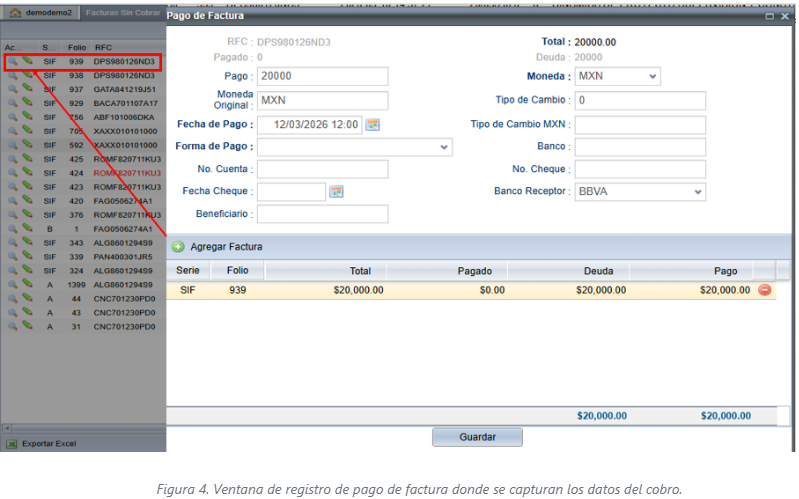Click into the Beneficiario text field
The width and height of the screenshot is (799, 499).
(x=322, y=214)
